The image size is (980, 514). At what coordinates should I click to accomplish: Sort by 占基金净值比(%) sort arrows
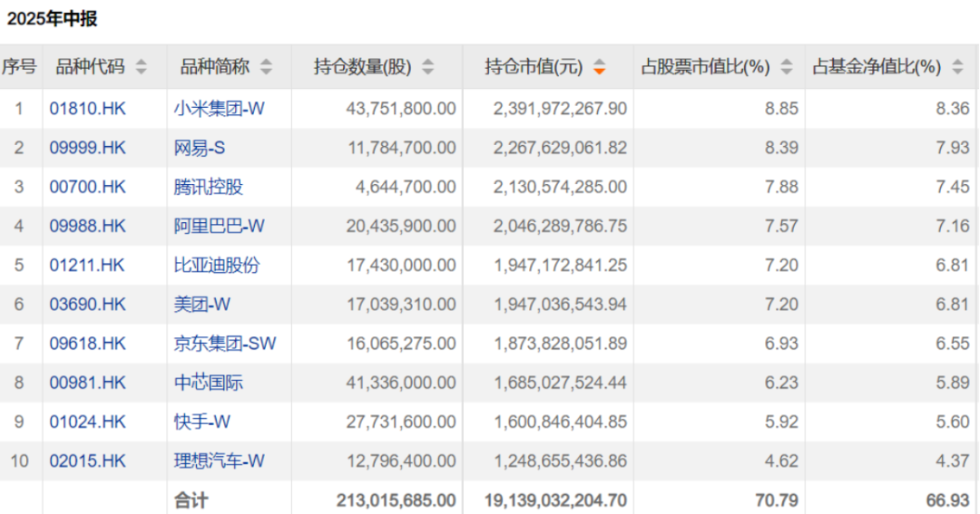[957, 67]
